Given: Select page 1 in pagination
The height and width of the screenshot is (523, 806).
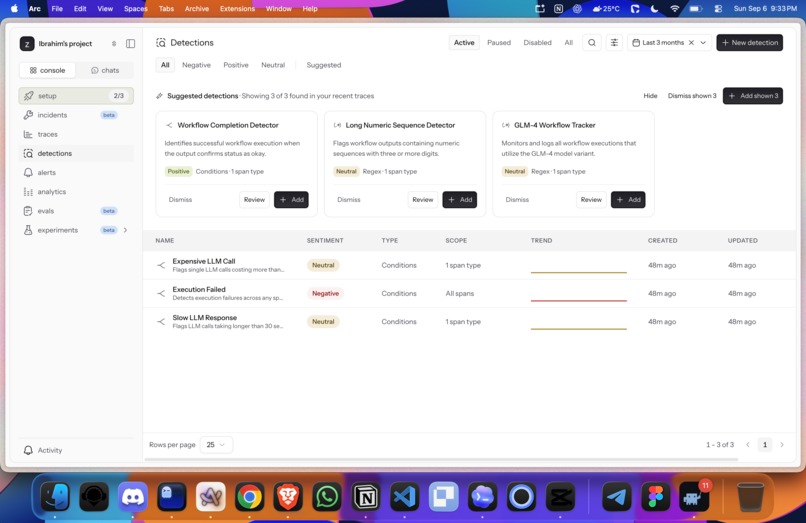Looking at the screenshot, I should pos(765,445).
